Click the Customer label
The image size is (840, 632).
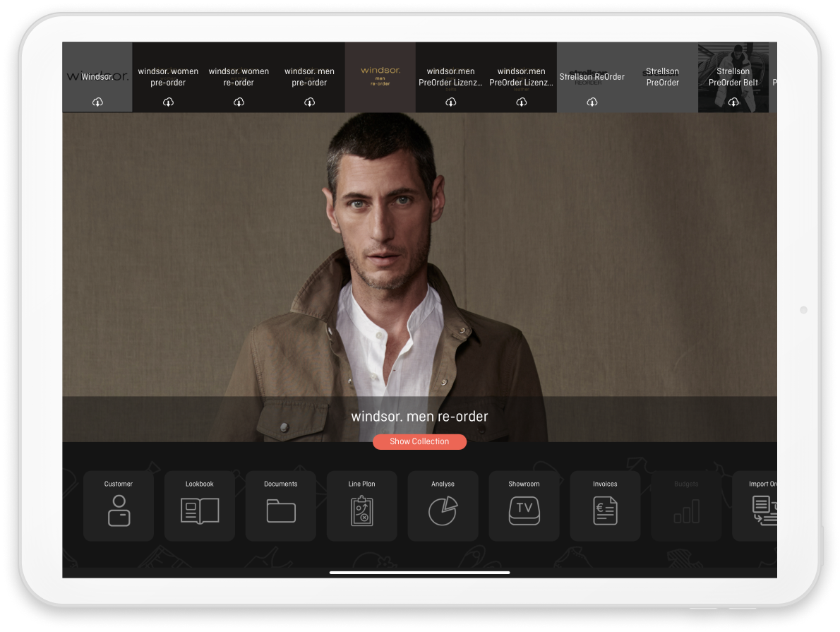pos(119,484)
